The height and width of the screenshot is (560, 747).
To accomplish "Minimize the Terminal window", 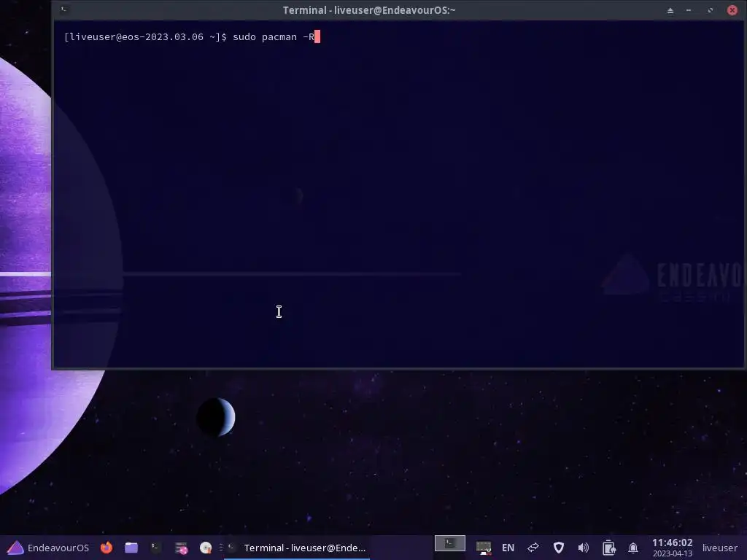I will click(689, 10).
